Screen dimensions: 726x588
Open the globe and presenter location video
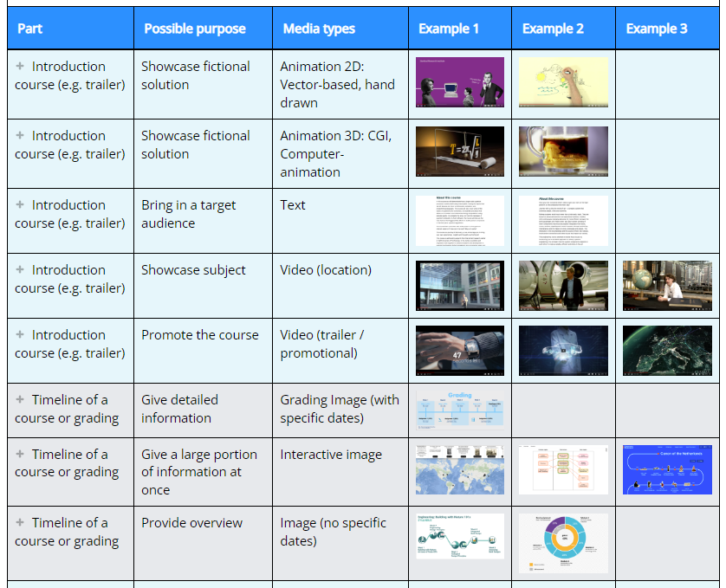pos(667,286)
